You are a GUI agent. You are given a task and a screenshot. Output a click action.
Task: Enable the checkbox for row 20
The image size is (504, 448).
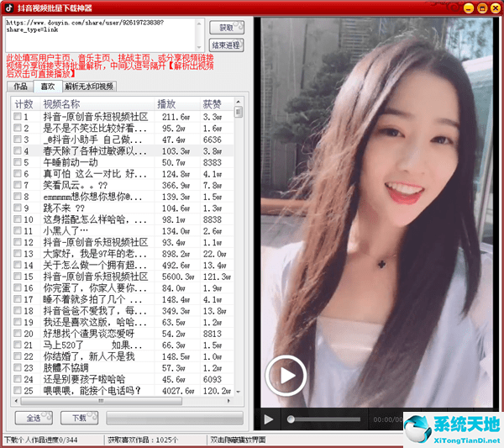(18, 334)
